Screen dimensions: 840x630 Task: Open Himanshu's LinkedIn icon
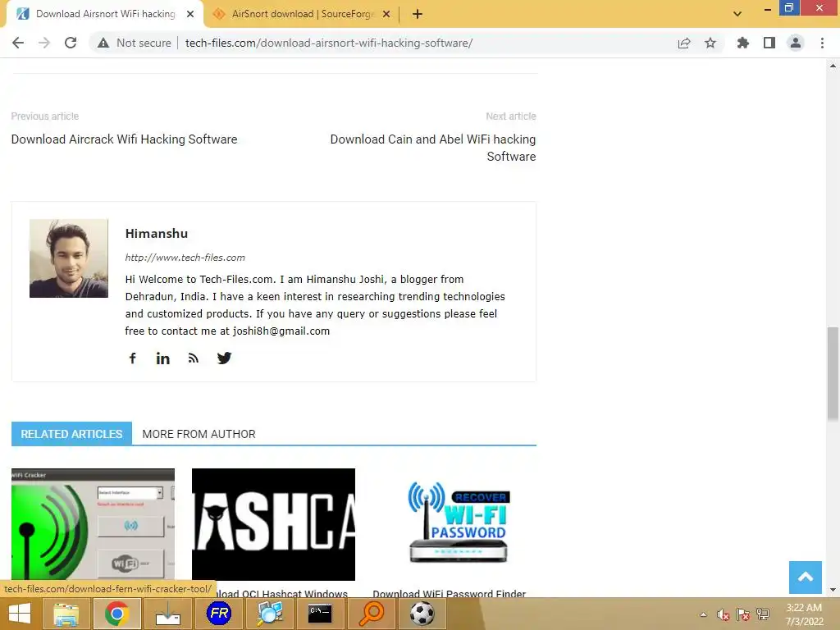(163, 358)
